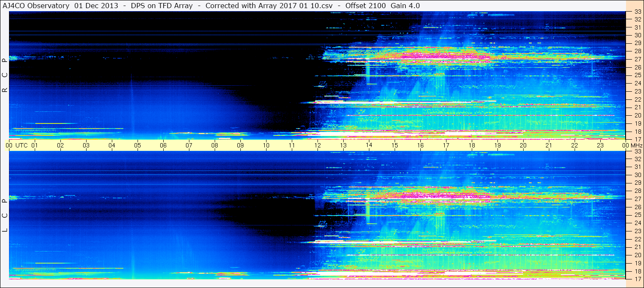Viewport: 644px width, 288px height.
Task: Click 33 MHz label in RCP frequency scale
Action: coord(637,12)
